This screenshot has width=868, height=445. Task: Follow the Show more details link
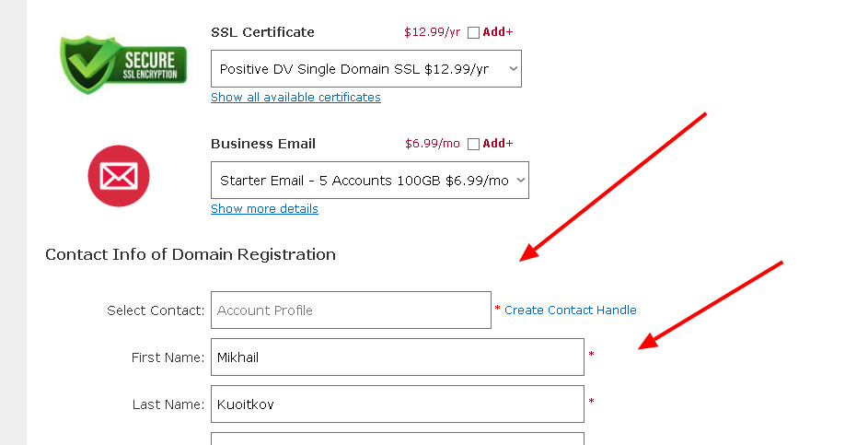[264, 209]
